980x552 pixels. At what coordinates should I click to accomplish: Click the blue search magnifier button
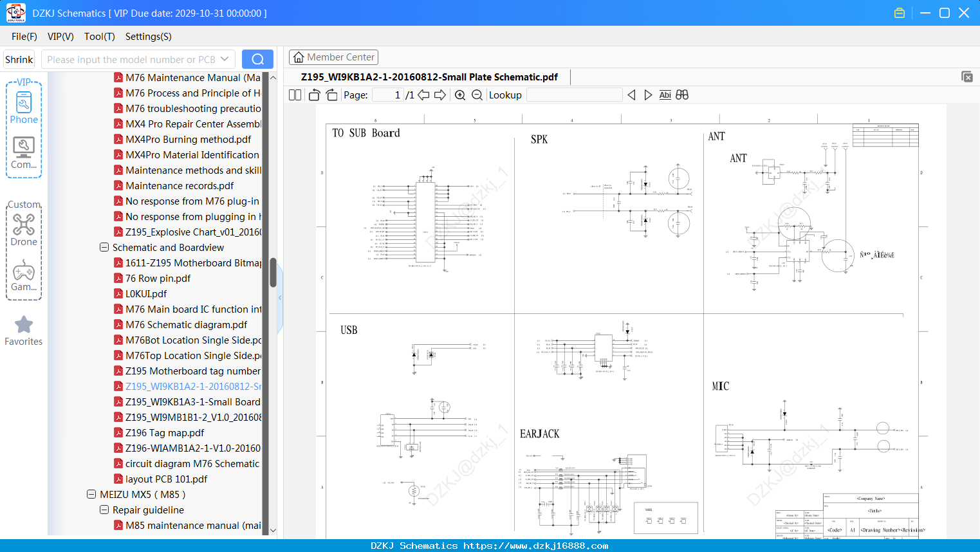point(257,59)
